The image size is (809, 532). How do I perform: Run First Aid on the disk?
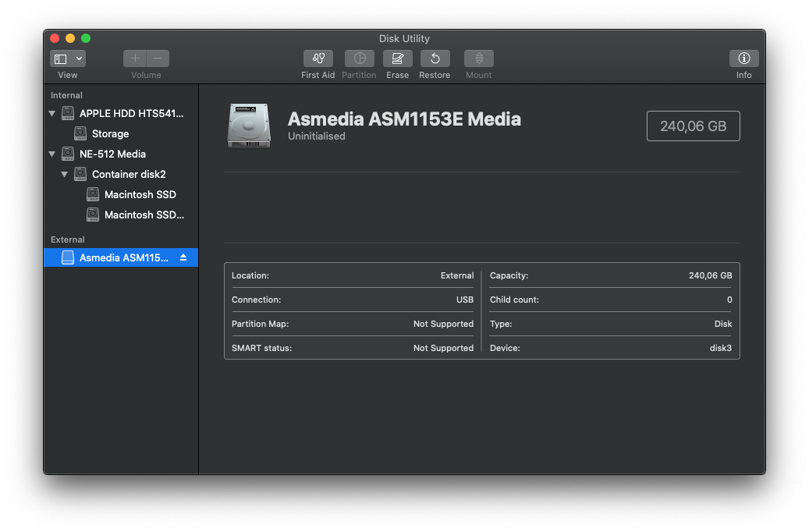tap(318, 59)
